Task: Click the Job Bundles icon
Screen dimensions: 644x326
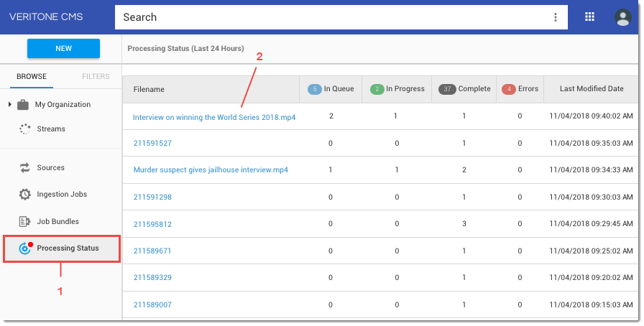Action: [24, 222]
